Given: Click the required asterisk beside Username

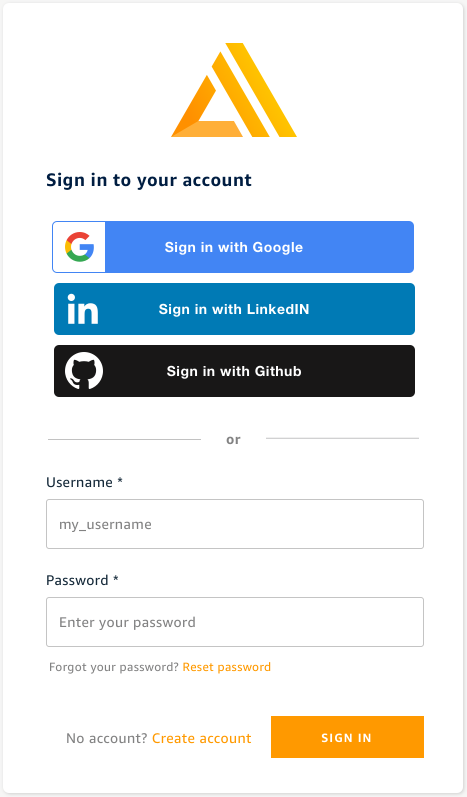Looking at the screenshot, I should [120, 480].
